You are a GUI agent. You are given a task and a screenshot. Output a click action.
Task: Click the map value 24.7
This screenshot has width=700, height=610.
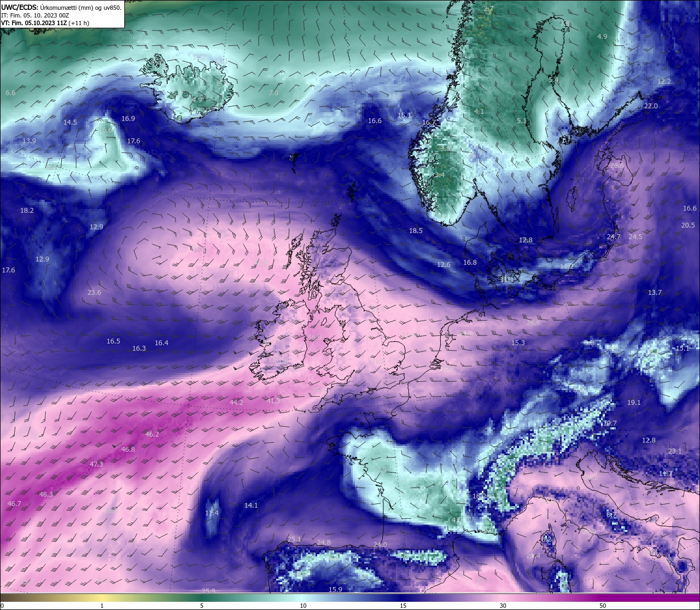pos(614,236)
